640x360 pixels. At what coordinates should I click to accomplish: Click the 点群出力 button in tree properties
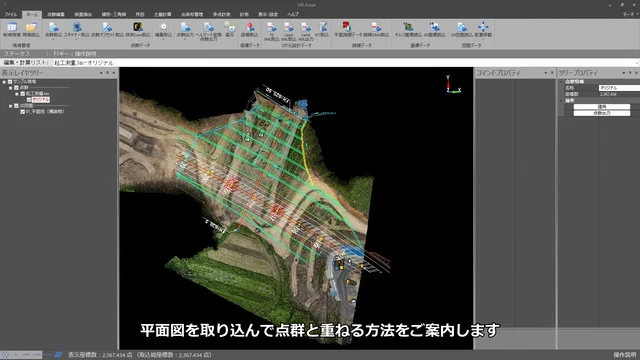tap(602, 113)
